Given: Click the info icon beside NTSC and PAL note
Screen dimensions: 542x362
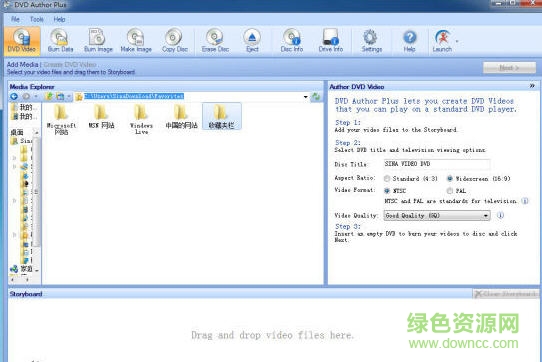Looking at the screenshot, I should pos(525,201).
